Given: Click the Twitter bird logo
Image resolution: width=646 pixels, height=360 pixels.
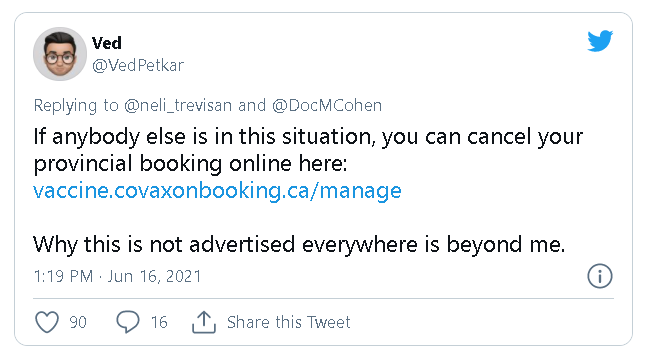Looking at the screenshot, I should pyautogui.click(x=600, y=40).
